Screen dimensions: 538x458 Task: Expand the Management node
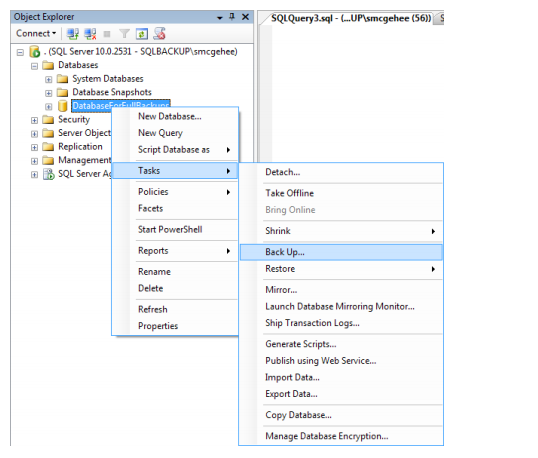coord(34,161)
